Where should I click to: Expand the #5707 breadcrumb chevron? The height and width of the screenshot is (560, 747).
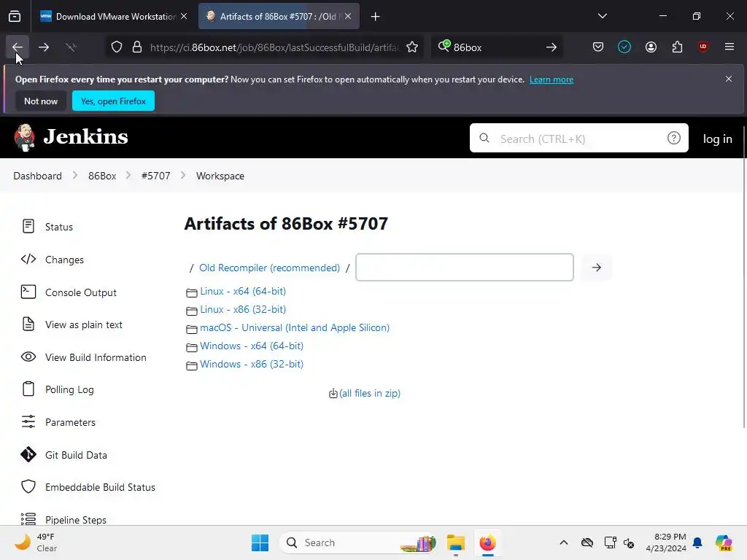[x=183, y=175]
